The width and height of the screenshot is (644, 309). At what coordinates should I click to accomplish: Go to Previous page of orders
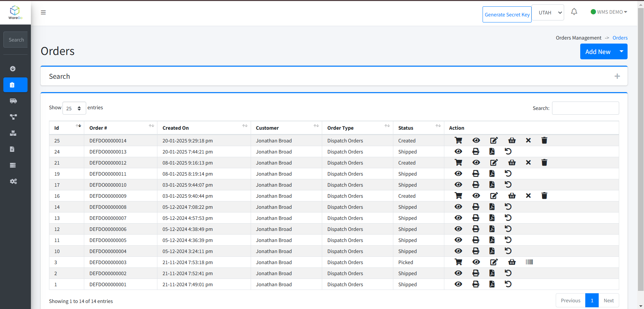click(571, 301)
